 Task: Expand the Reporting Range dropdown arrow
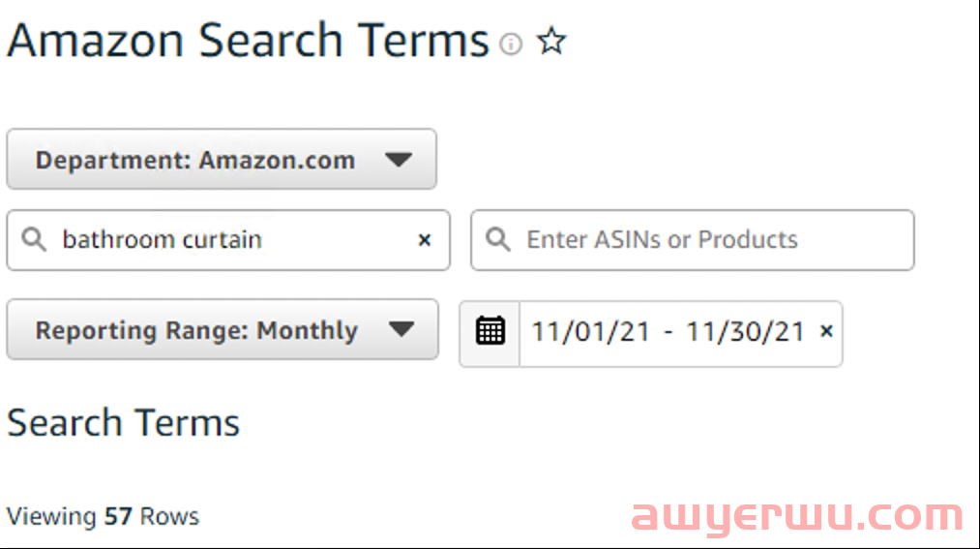[401, 329]
